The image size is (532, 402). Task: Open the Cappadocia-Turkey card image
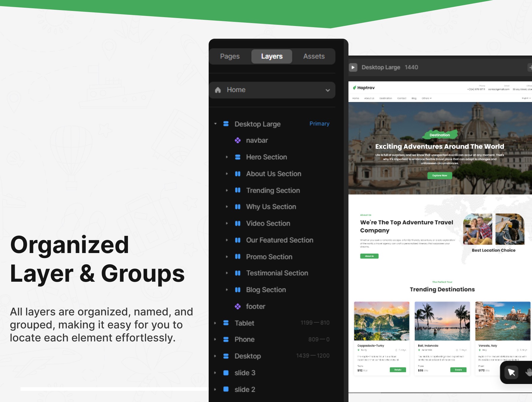click(x=382, y=321)
